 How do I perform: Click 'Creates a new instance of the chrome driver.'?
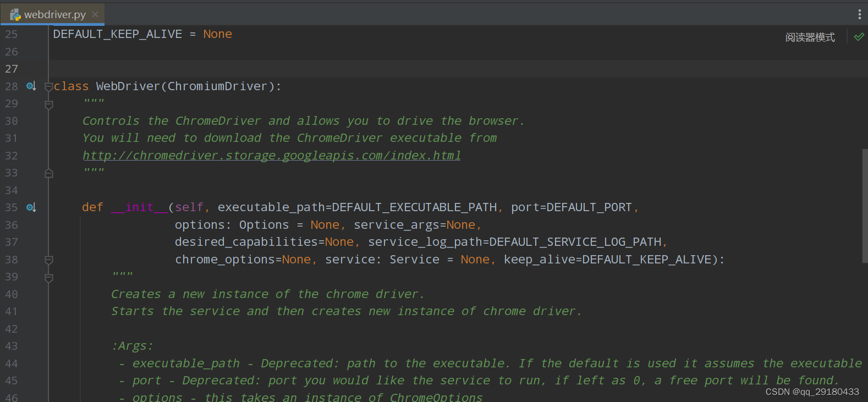(268, 294)
